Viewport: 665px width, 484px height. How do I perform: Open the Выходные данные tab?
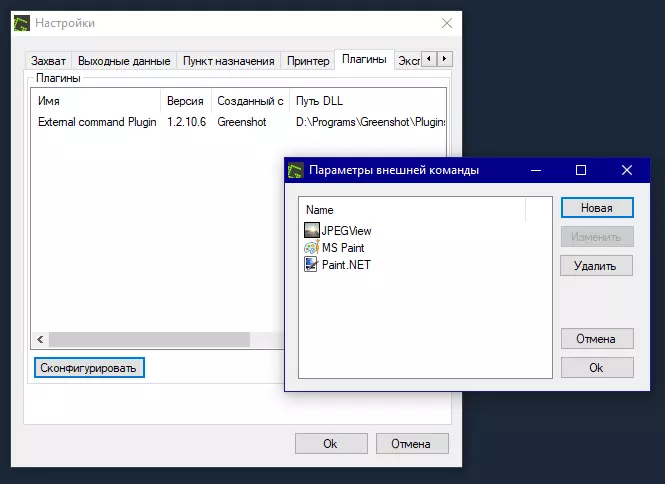[x=124, y=61]
